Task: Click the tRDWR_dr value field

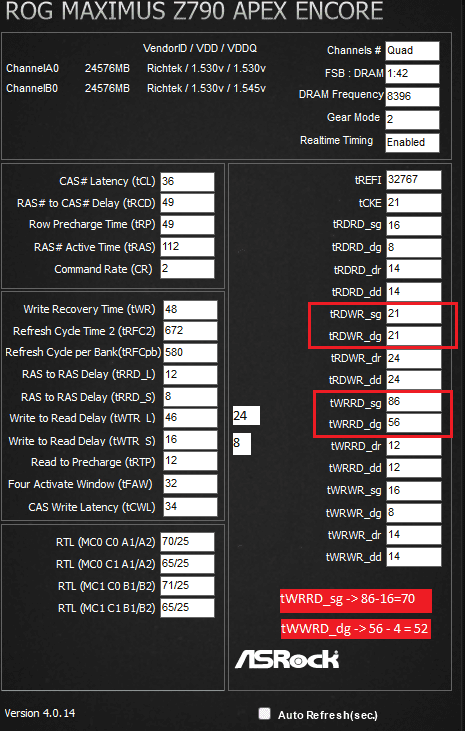Action: (x=414, y=359)
